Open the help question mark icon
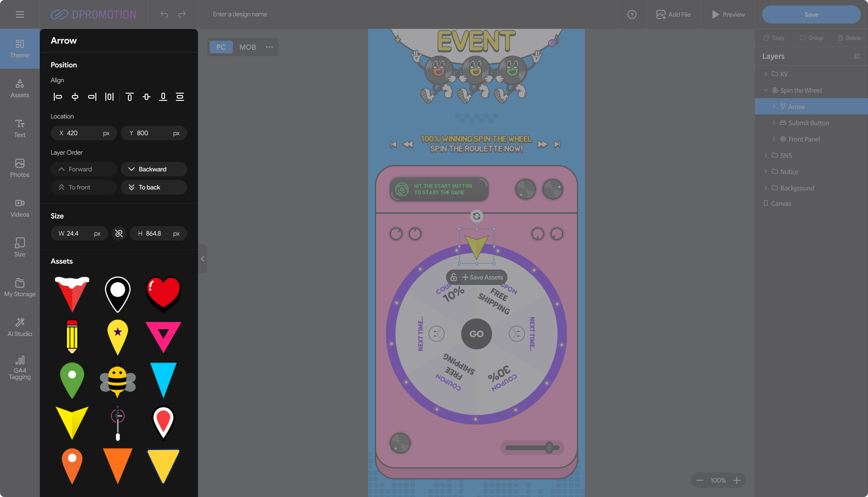The width and height of the screenshot is (868, 497). click(632, 14)
